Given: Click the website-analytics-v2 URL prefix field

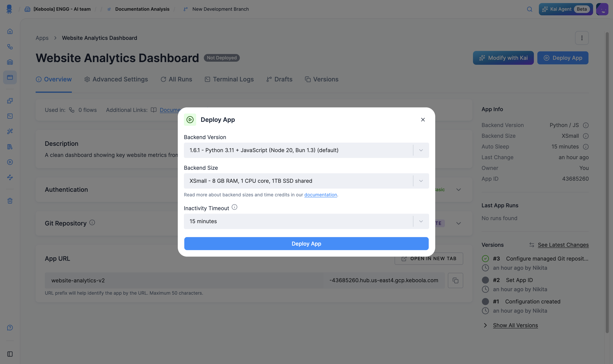Looking at the screenshot, I should (184, 280).
